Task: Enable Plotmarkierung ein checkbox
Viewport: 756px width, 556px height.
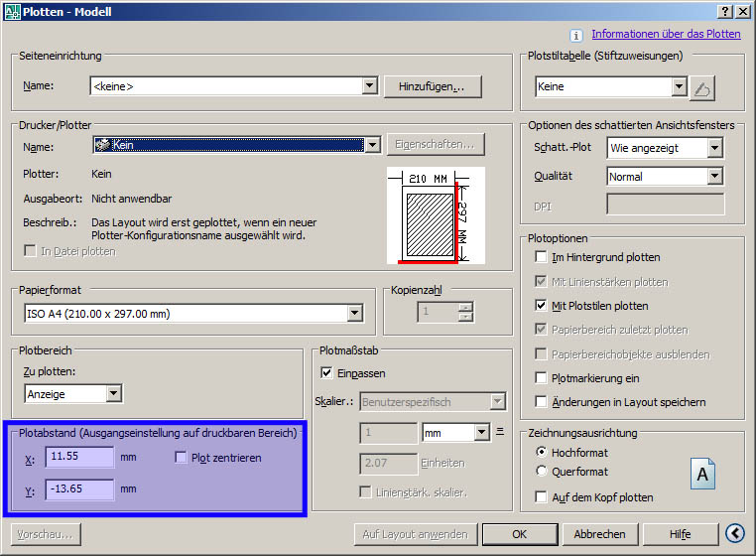Action: pyautogui.click(x=541, y=378)
